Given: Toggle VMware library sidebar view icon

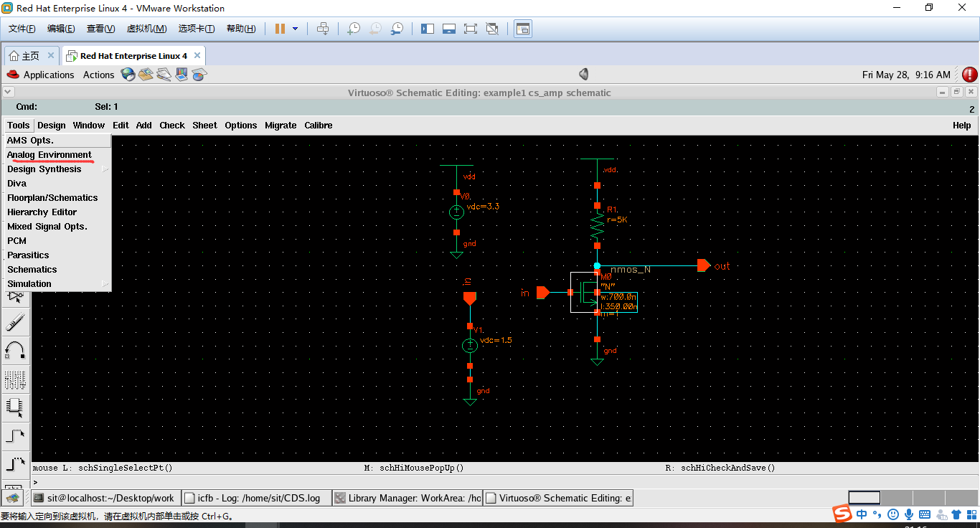Looking at the screenshot, I should coord(428,29).
